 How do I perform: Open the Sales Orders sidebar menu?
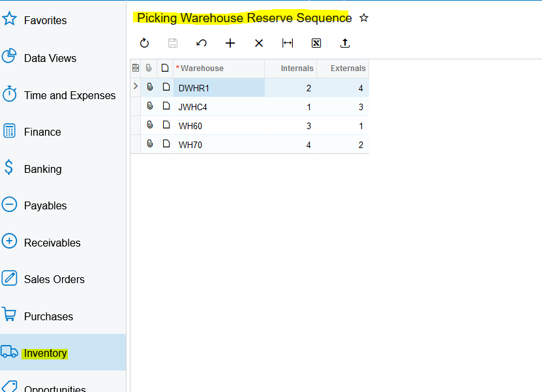click(x=54, y=279)
